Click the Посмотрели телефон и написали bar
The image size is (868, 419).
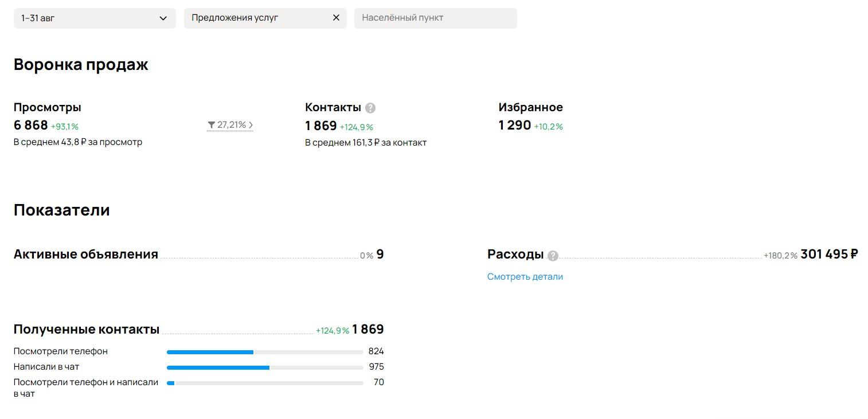point(265,383)
